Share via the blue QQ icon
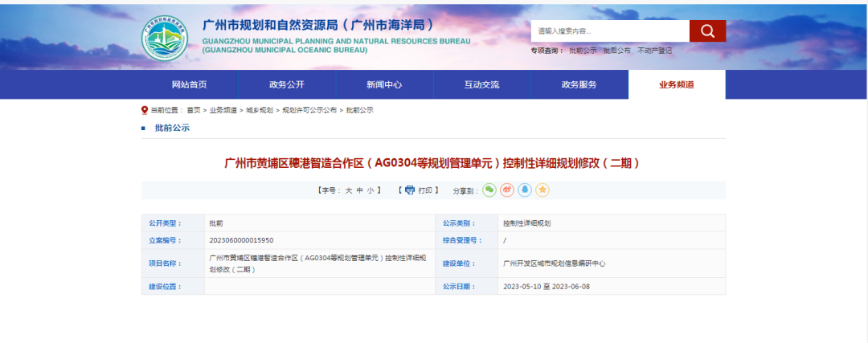The height and width of the screenshot is (343, 868). (x=525, y=190)
